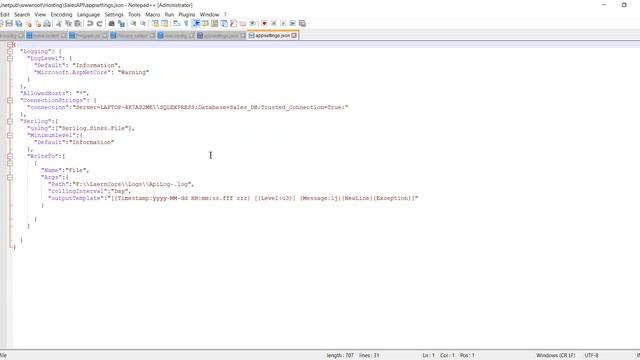This screenshot has width=640, height=360.
Task: Click the Save Recorded Macro icon
Action: (x=302, y=24)
